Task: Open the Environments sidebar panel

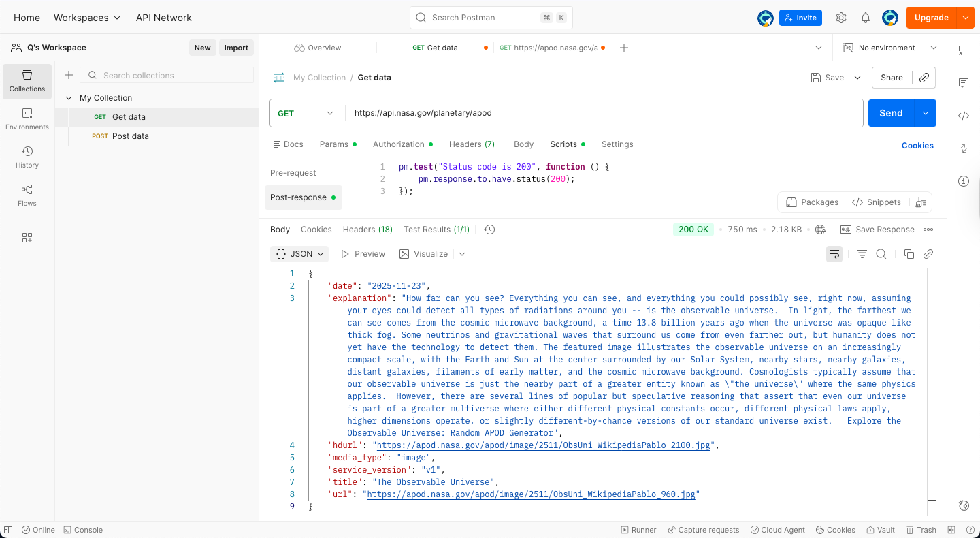Action: 27,119
